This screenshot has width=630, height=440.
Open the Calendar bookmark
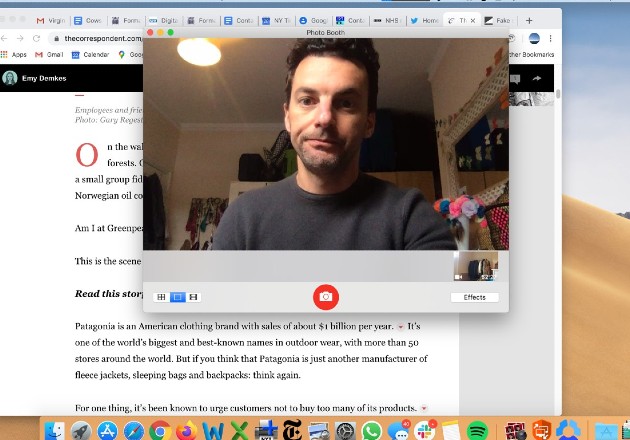pyautogui.click(x=90, y=55)
